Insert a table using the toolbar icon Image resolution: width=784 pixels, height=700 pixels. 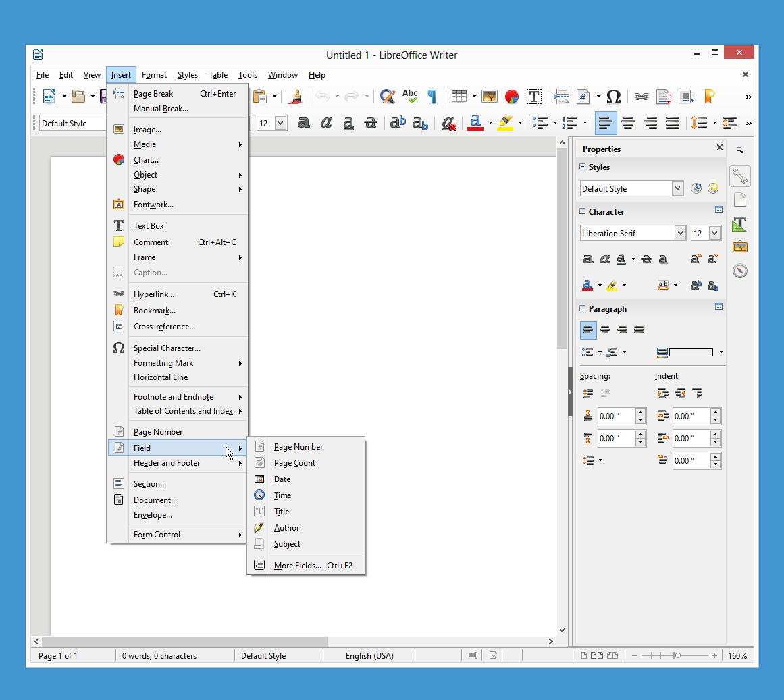point(459,97)
